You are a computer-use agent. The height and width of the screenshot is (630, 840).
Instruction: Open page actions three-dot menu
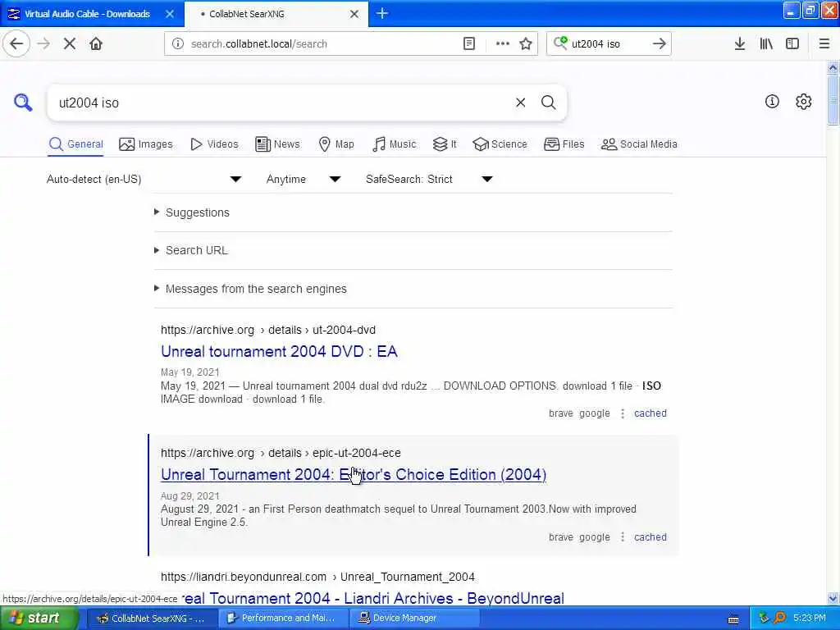pyautogui.click(x=502, y=43)
